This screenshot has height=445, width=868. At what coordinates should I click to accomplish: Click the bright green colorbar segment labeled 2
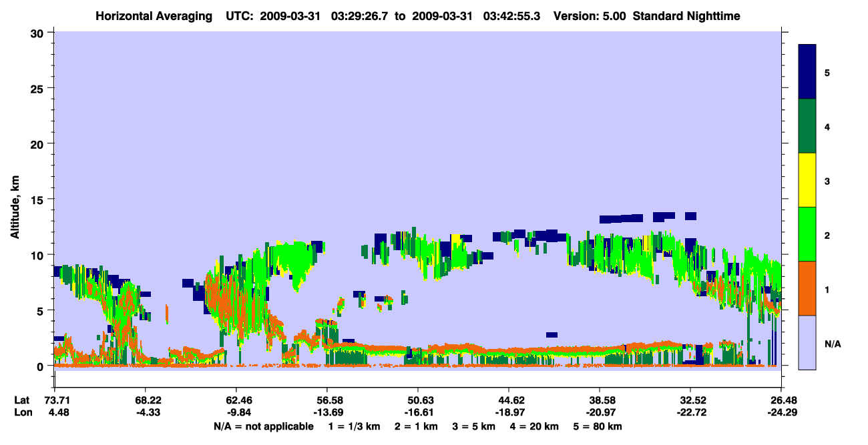coord(807,234)
